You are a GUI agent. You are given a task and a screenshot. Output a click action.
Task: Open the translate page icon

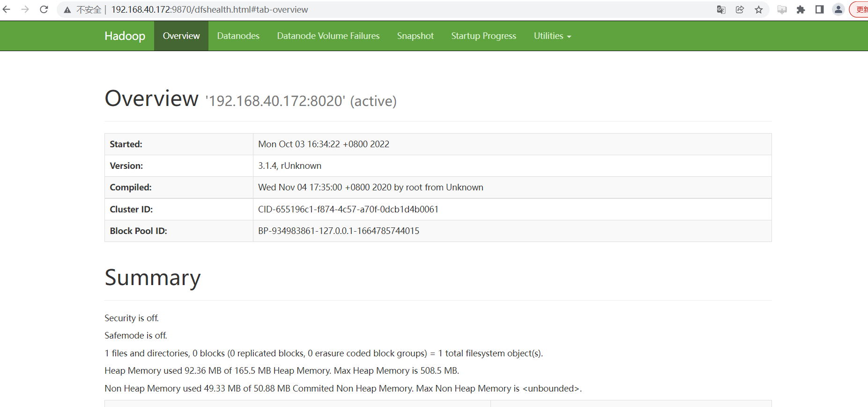coord(721,9)
